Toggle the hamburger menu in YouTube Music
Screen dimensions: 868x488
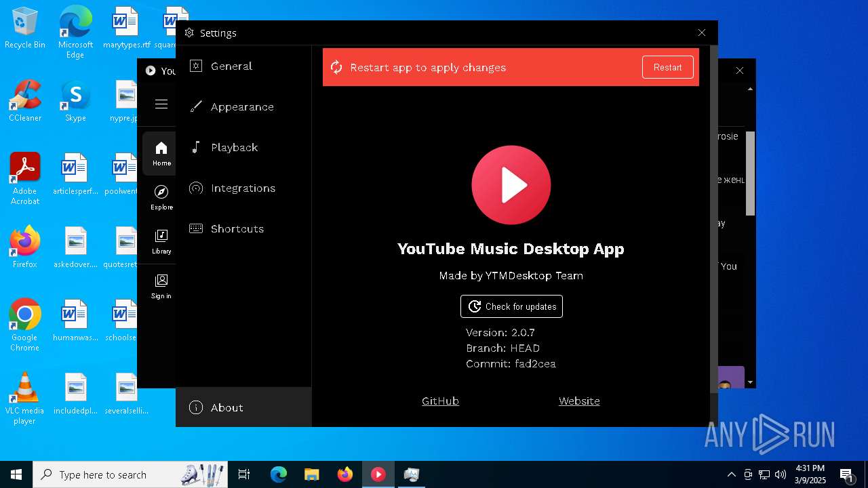click(161, 104)
